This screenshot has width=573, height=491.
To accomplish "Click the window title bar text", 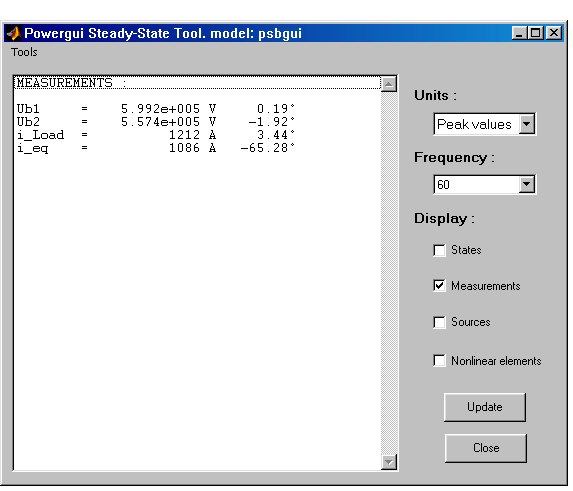I will click(x=163, y=34).
